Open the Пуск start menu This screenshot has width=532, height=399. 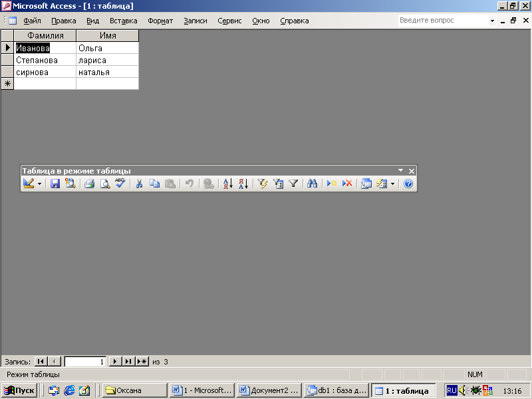point(20,390)
